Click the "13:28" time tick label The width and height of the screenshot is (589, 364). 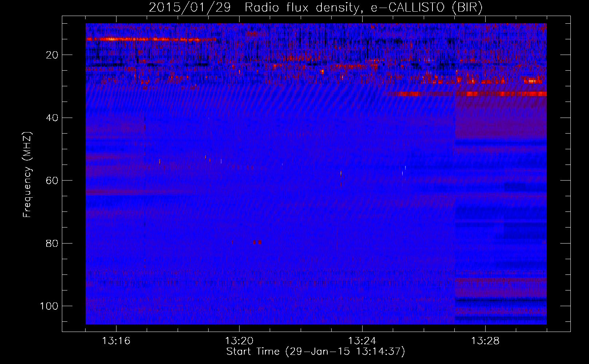485,341
